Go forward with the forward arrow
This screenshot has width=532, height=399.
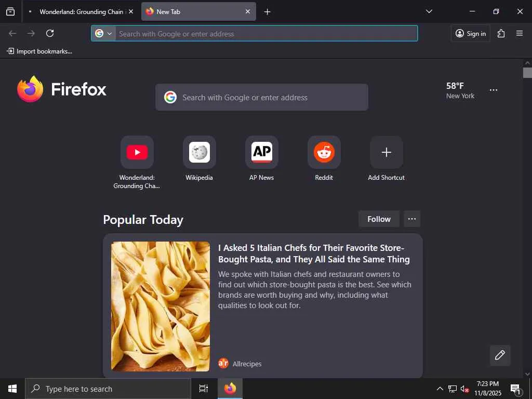(x=31, y=33)
